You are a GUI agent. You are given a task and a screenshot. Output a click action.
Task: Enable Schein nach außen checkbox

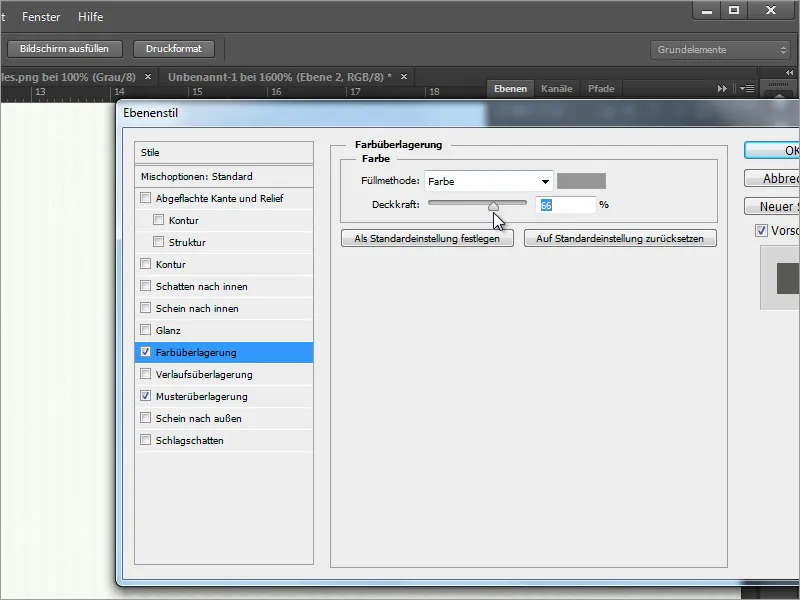[x=145, y=417]
